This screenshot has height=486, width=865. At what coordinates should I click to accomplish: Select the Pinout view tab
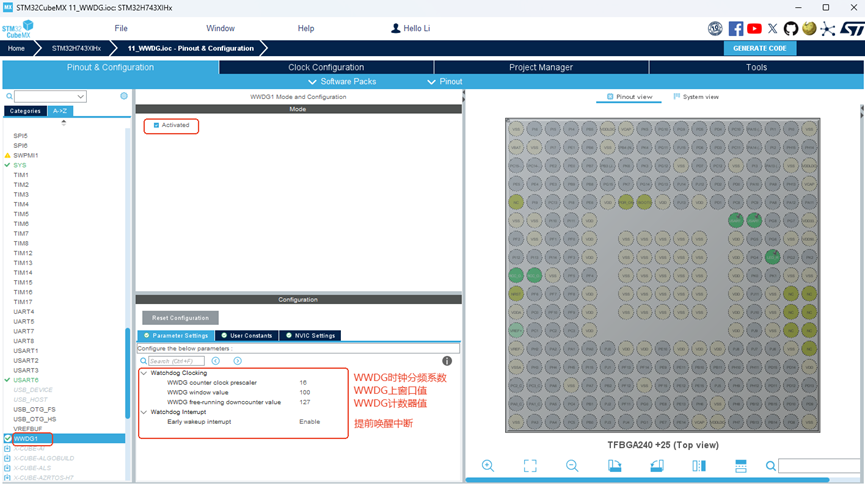[x=629, y=97]
